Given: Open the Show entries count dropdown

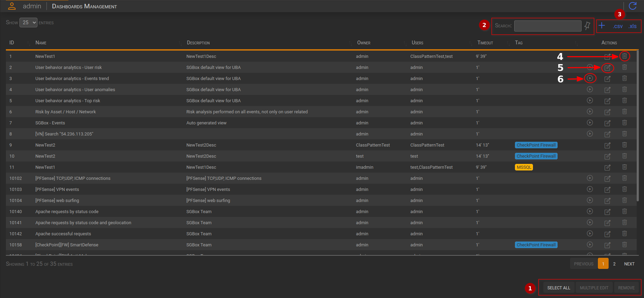Looking at the screenshot, I should pos(28,23).
